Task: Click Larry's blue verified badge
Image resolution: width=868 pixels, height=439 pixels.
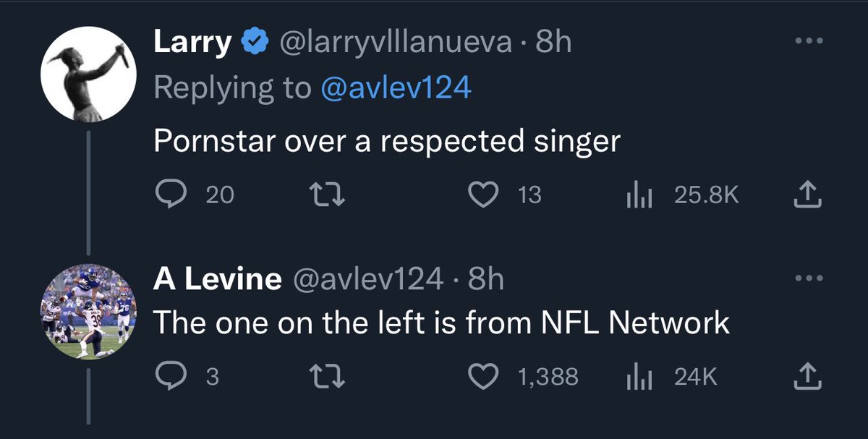Action: point(254,43)
